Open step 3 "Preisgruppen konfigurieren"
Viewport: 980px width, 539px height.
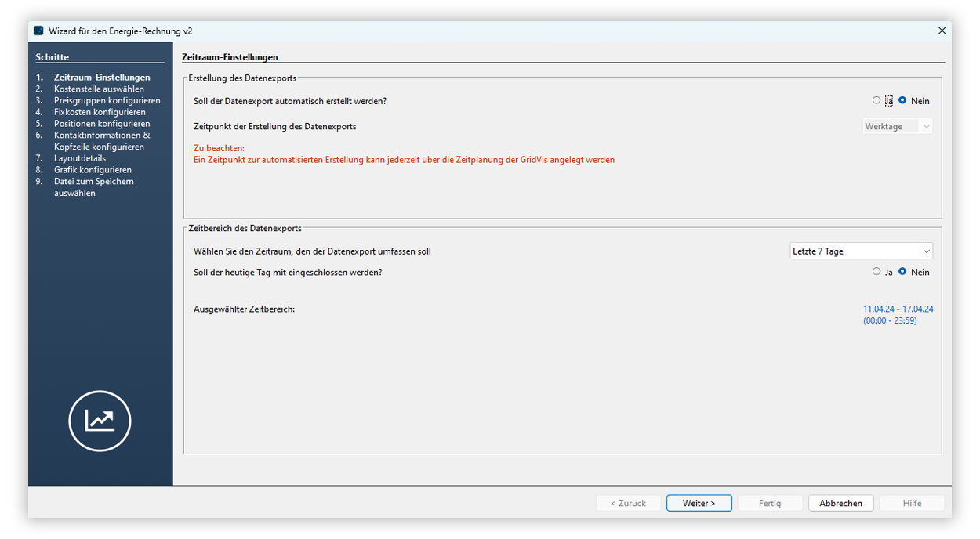[x=107, y=100]
